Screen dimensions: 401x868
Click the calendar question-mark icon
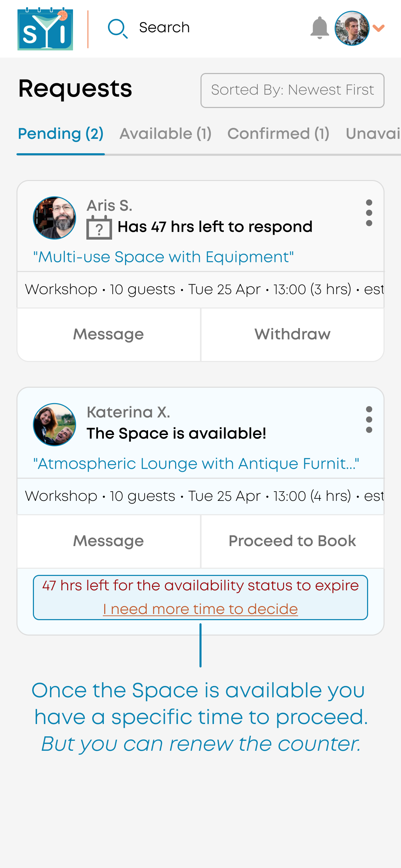(x=99, y=228)
